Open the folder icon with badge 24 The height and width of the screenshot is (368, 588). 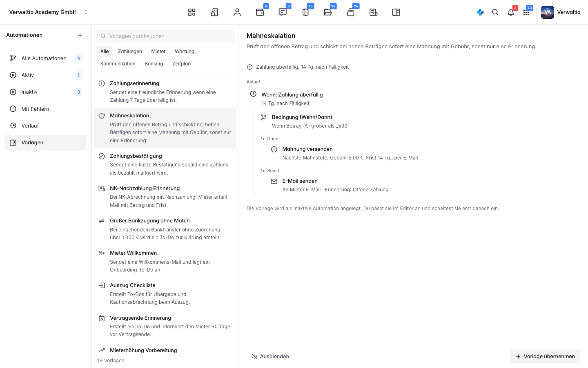click(x=328, y=12)
